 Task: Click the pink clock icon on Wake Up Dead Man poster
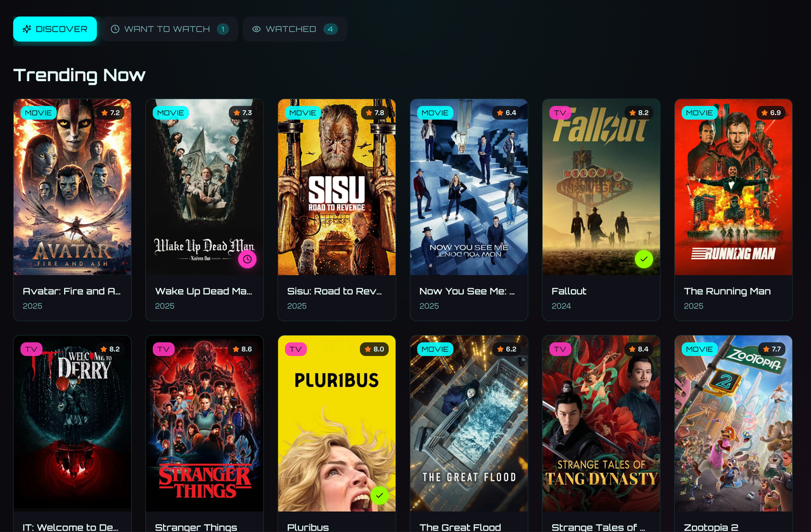point(247,259)
